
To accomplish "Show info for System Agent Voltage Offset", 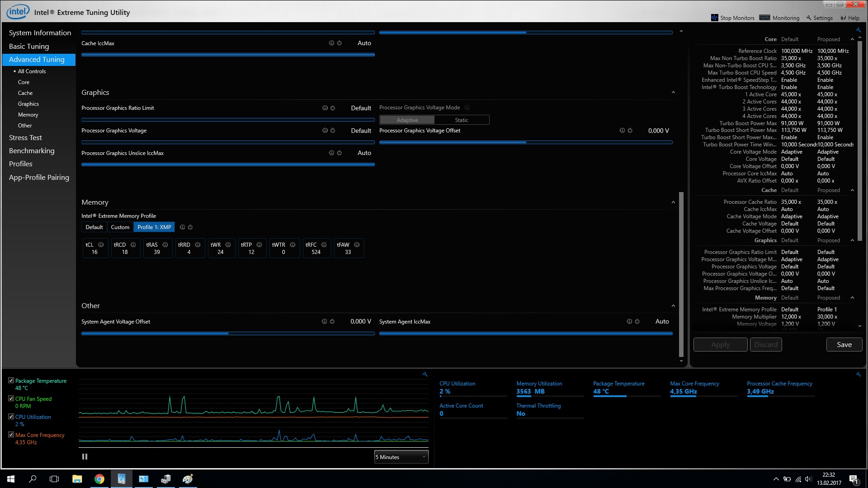I will [324, 321].
